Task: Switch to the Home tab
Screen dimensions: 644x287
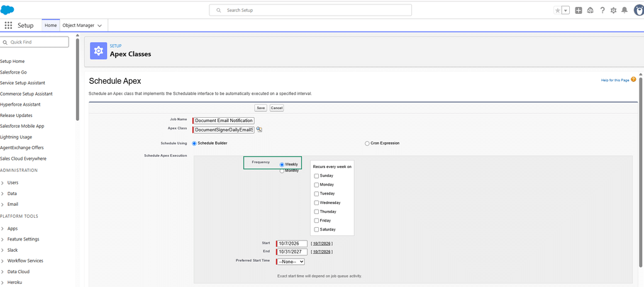Action: tap(50, 25)
